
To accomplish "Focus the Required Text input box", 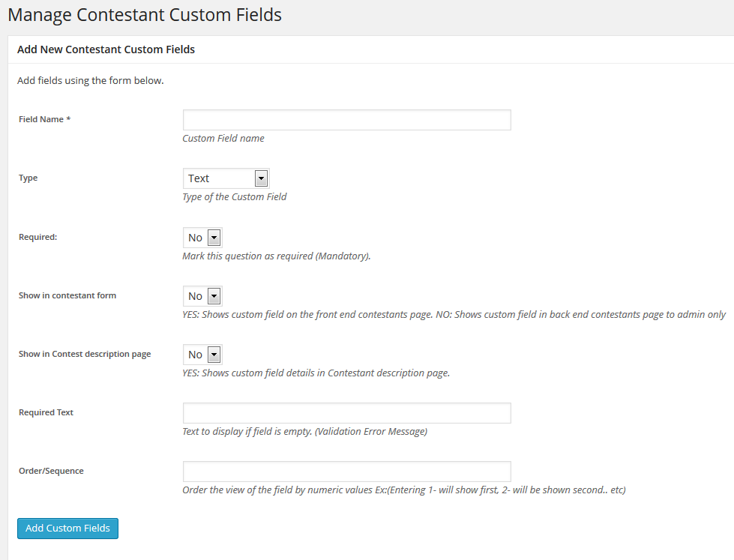I will click(x=347, y=413).
